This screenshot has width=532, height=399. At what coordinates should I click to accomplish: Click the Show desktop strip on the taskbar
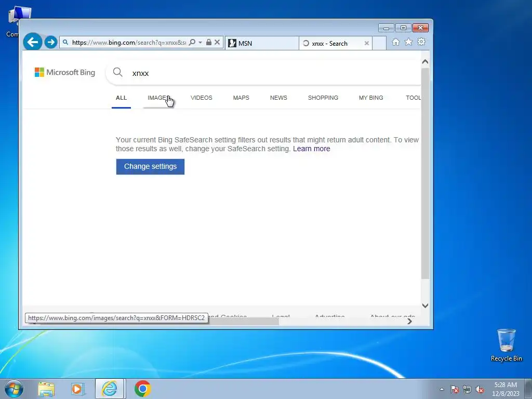pos(528,389)
